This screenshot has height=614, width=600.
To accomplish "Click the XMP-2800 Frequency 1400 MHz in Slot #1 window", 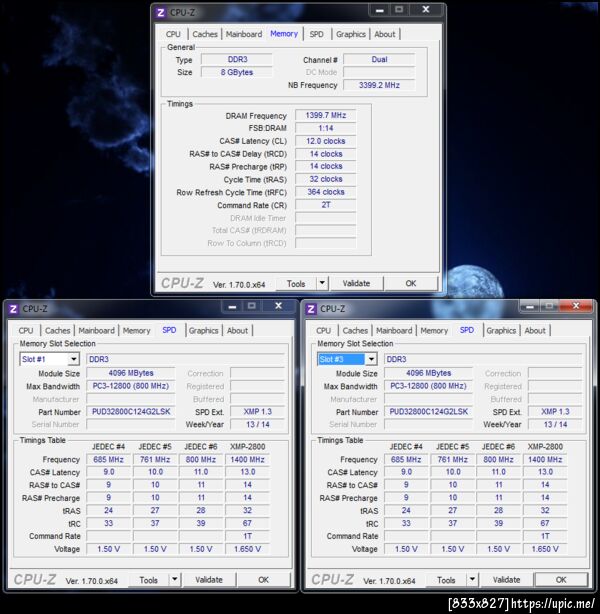I will (247, 459).
